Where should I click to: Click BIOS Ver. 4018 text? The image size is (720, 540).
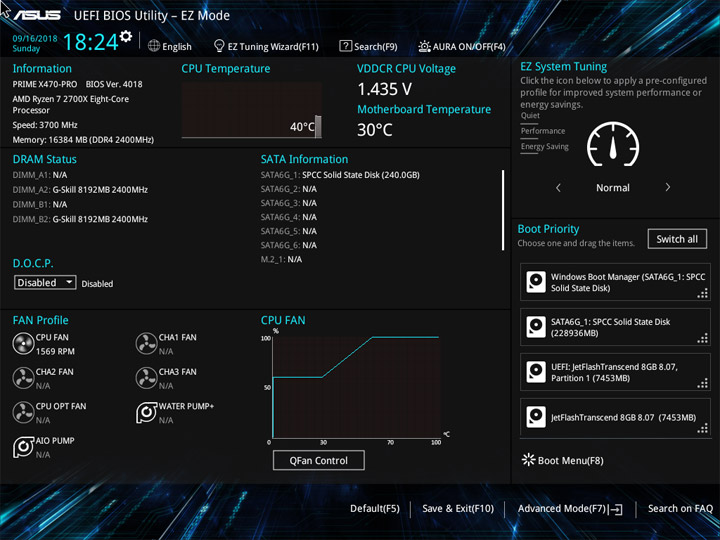click(x=114, y=84)
